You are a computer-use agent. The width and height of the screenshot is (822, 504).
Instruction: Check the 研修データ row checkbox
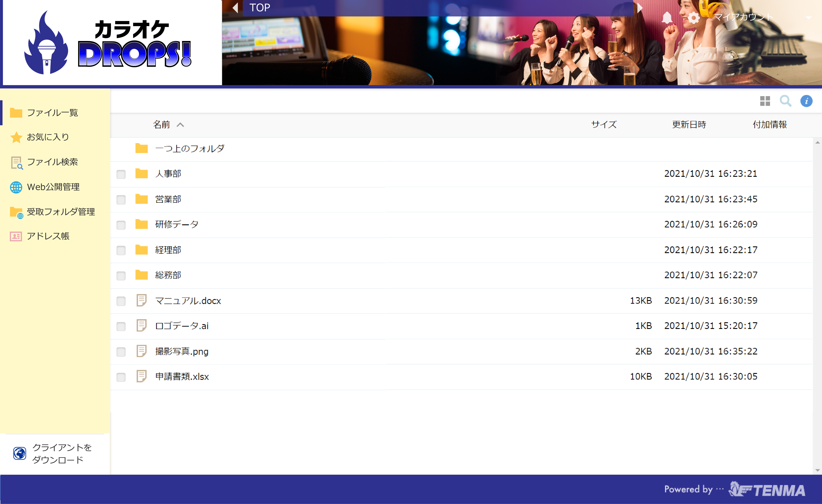(121, 225)
